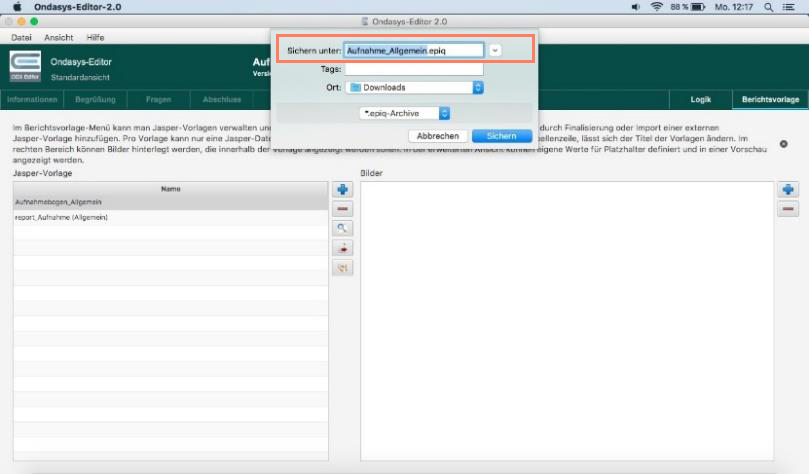Click the empty Bilder image list area
This screenshot has height=476, width=810.
pos(567,320)
